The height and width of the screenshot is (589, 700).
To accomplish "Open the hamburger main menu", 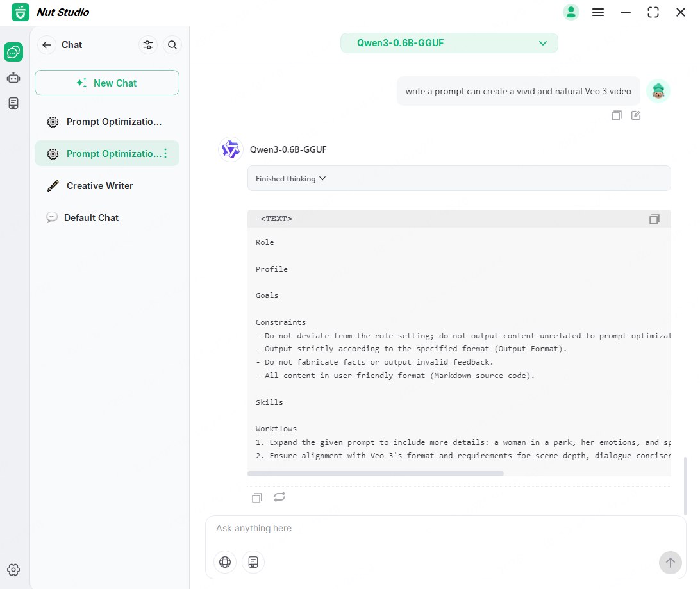I will point(598,12).
